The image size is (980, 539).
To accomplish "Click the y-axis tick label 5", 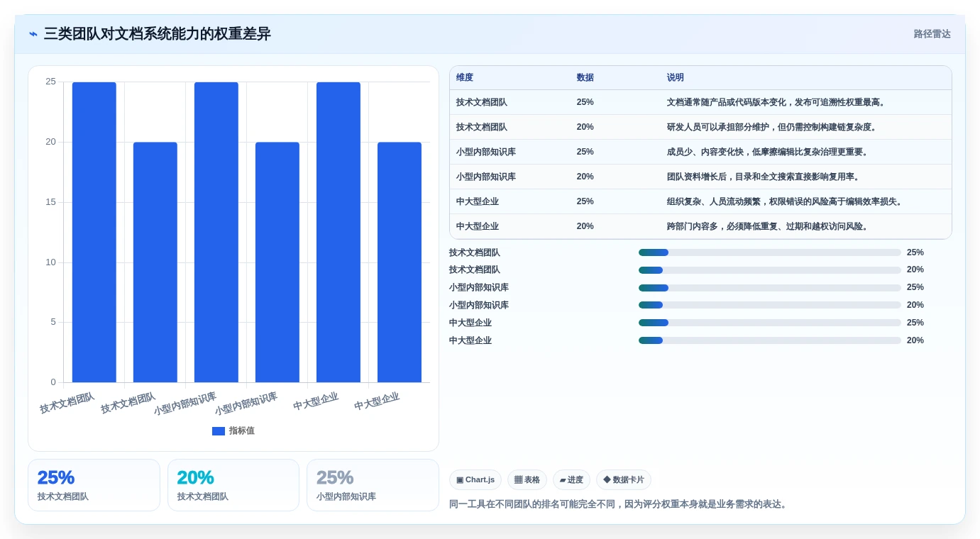I will (x=53, y=322).
